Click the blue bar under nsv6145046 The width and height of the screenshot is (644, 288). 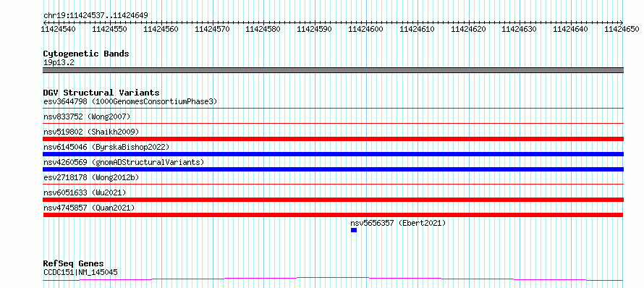(x=333, y=154)
